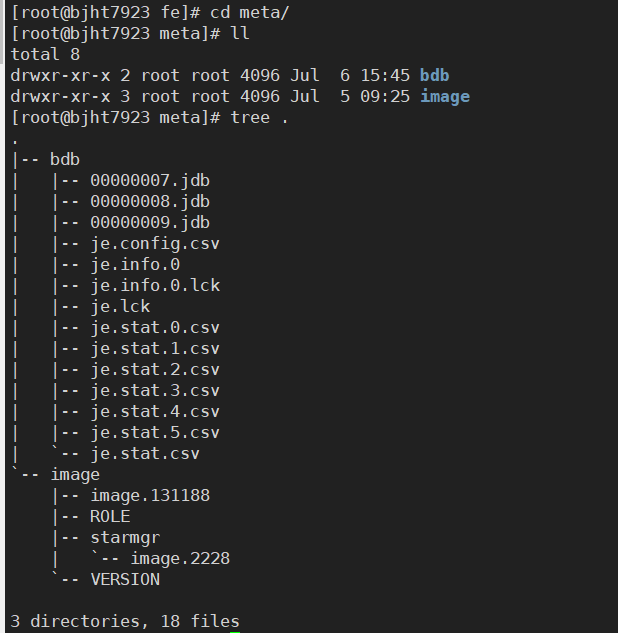Select je.stat.5.csv in the tree
This screenshot has width=618, height=633.
[155, 432]
